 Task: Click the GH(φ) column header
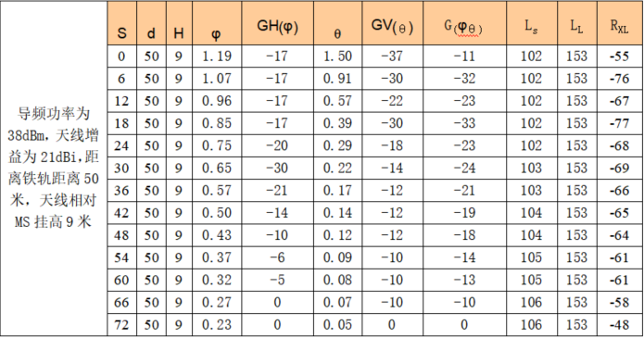[278, 23]
